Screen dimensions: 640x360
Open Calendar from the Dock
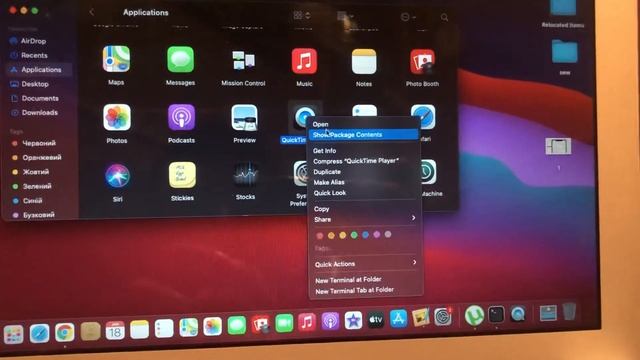[x=115, y=330]
